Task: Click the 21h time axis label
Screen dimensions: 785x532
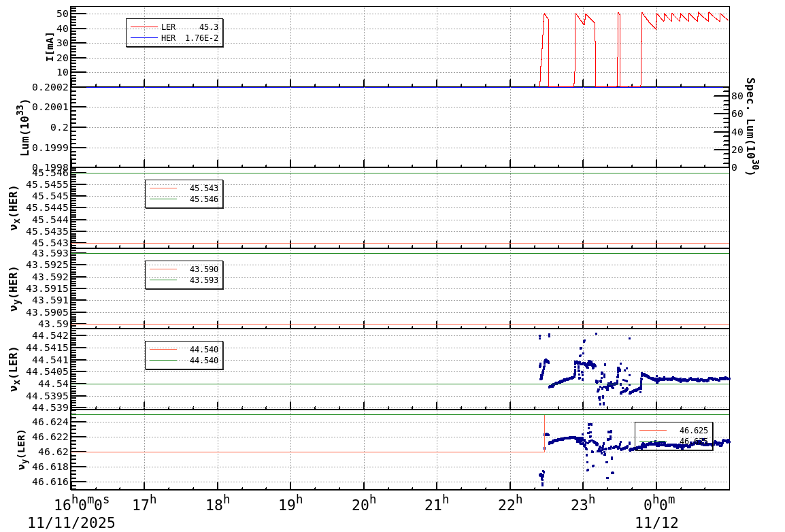Action: click(437, 503)
